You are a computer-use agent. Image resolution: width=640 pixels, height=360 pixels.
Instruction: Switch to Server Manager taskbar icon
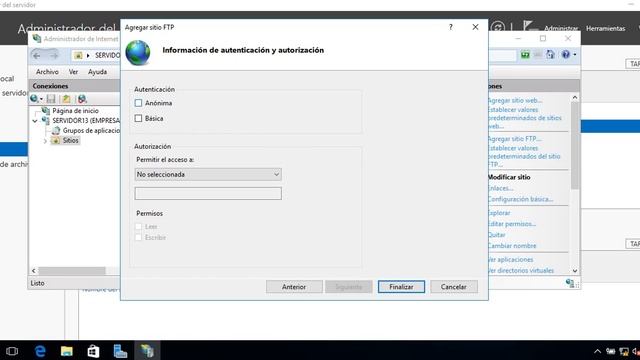pos(120,351)
